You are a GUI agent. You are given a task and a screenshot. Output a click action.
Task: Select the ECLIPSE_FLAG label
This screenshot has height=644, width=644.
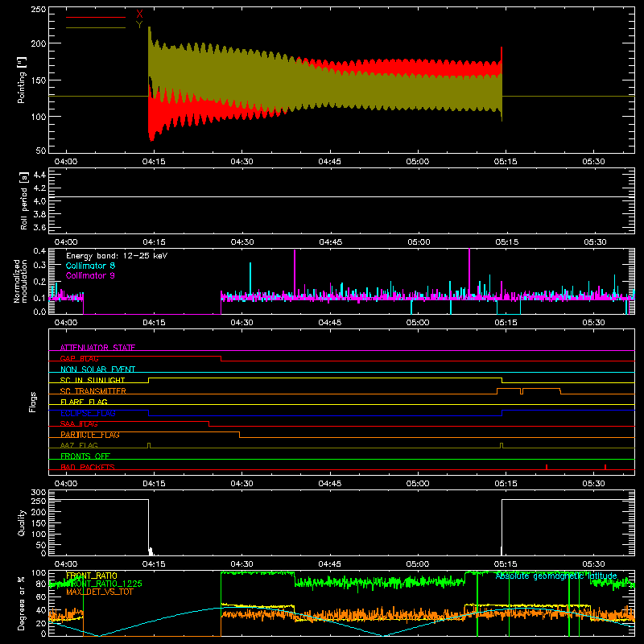88,413
